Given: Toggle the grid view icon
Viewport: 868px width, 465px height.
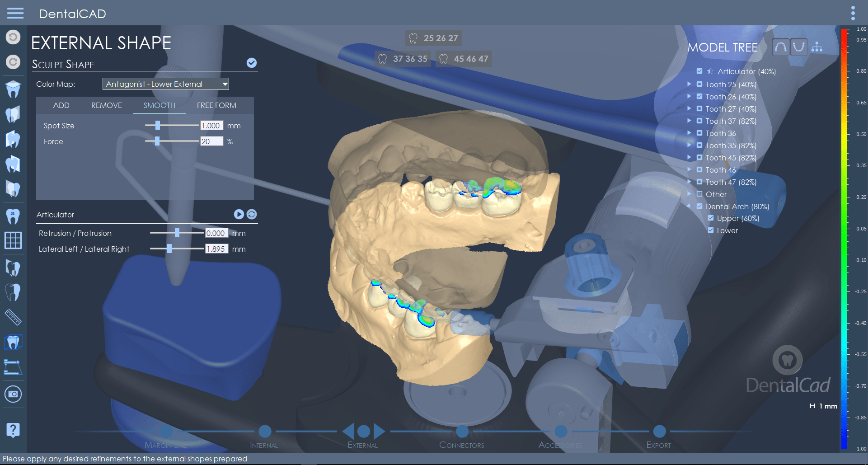Looking at the screenshot, I should [x=13, y=240].
